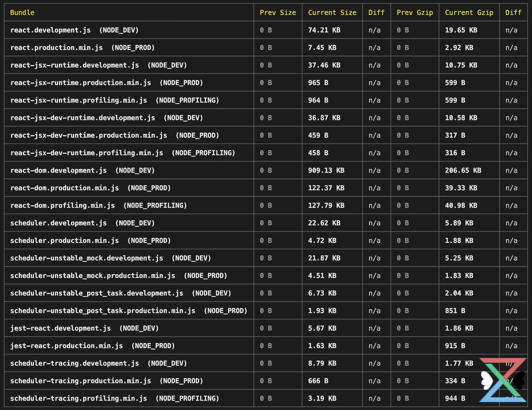Select react-jsx-dev-runtime.production.min.js bundle name
The width and height of the screenshot is (532, 410).
89,135
